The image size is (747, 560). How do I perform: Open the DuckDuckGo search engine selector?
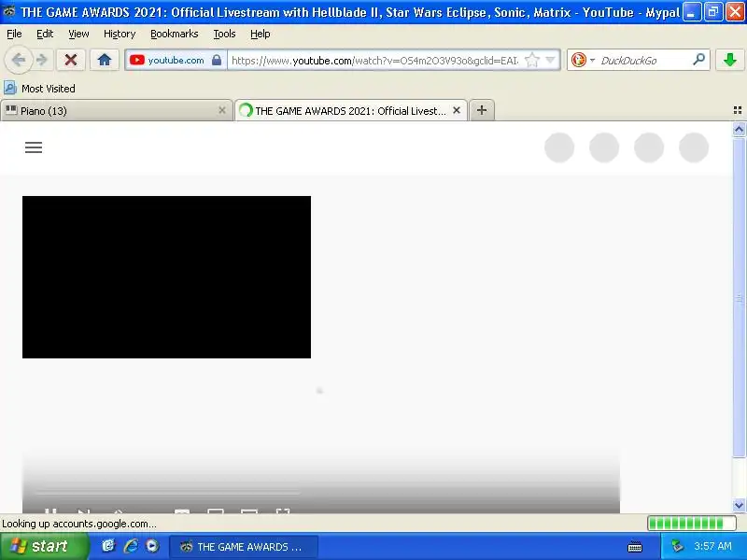[x=583, y=60]
